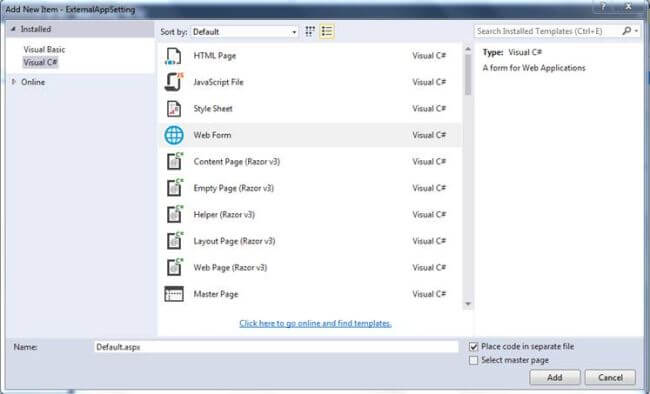
Task: Click the Web Form globe icon
Action: [174, 135]
